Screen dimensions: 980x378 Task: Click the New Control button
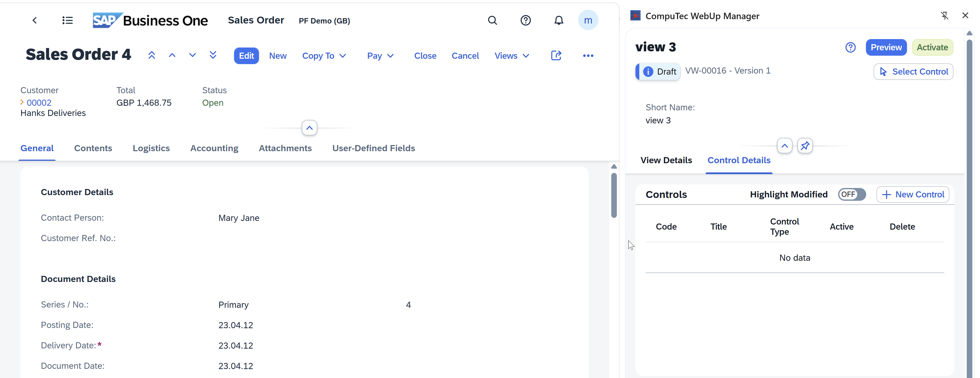pos(912,195)
